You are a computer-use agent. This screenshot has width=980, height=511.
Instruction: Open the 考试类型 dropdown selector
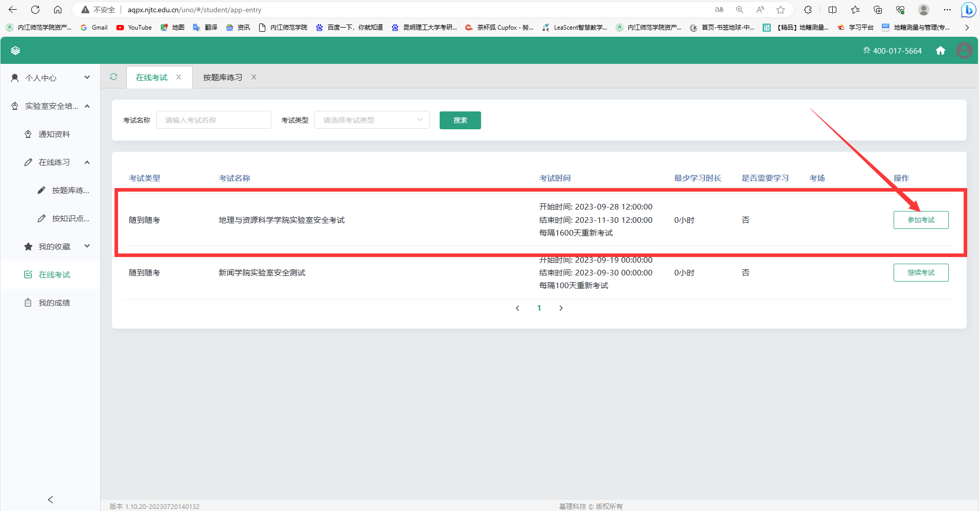tap(372, 120)
